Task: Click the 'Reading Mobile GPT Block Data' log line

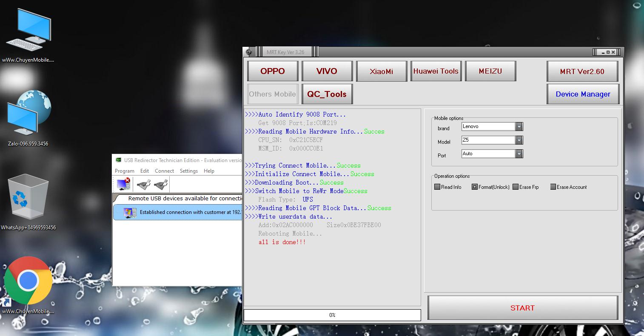Action: pos(318,208)
